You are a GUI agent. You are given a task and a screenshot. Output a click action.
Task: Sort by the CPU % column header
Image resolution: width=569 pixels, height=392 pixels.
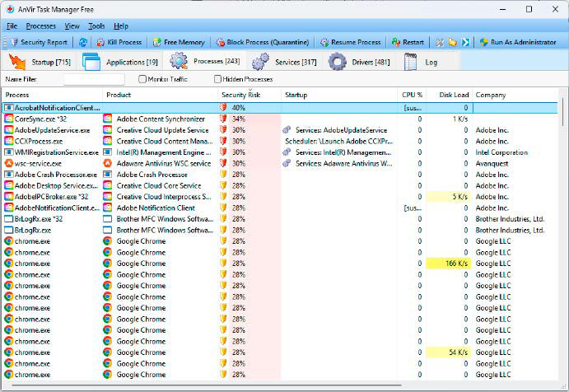coord(412,95)
